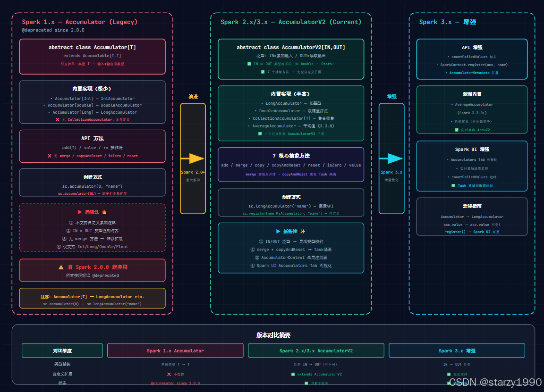544x392 pixels.
Task: Click the red X before 无 merge / copyAndReset
Action: pyautogui.click(x=50, y=156)
